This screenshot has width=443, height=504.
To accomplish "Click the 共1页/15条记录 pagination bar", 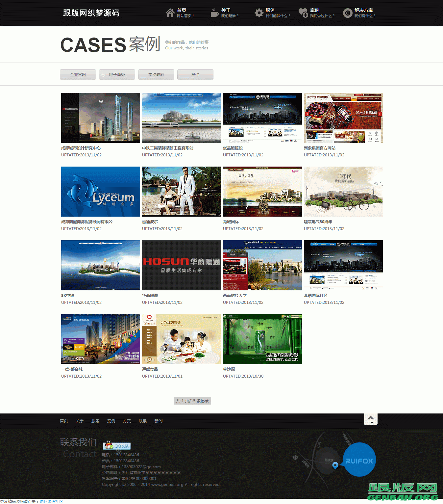I will [x=192, y=401].
